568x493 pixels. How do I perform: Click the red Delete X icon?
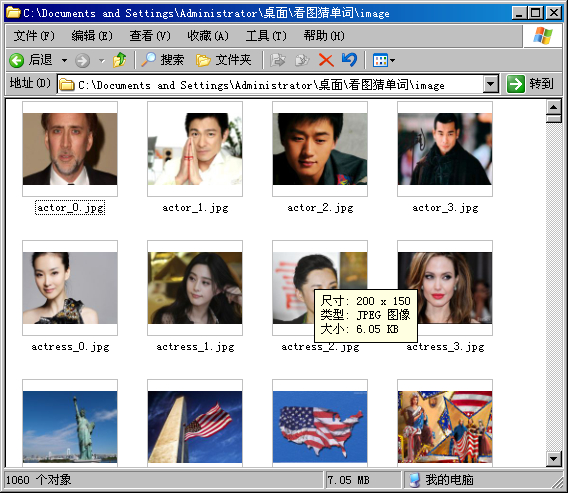[x=326, y=60]
